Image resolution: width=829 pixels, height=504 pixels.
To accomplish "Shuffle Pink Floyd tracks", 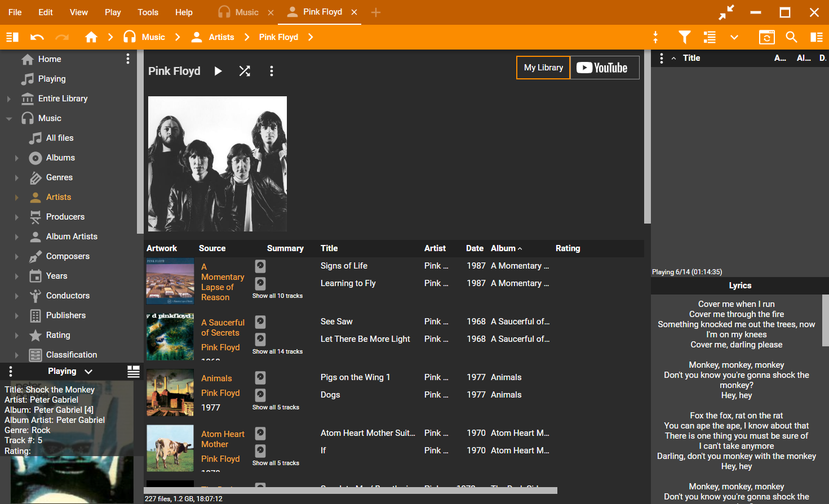I will (x=245, y=71).
